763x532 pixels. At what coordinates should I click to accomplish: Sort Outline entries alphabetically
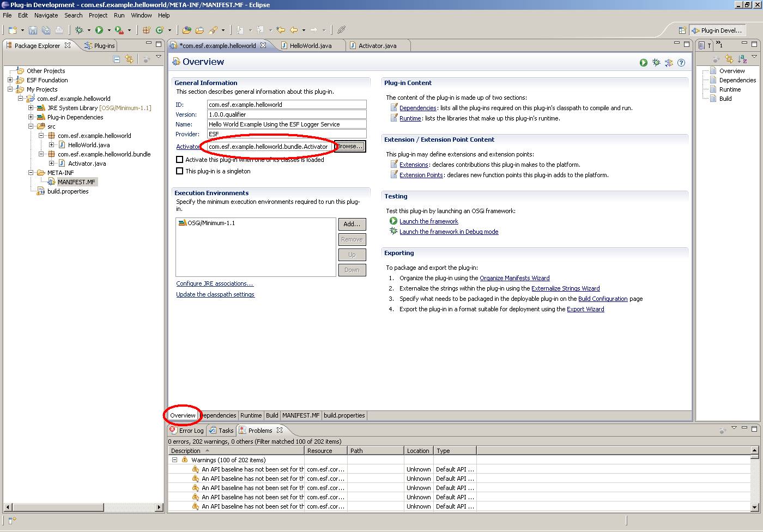click(742, 59)
